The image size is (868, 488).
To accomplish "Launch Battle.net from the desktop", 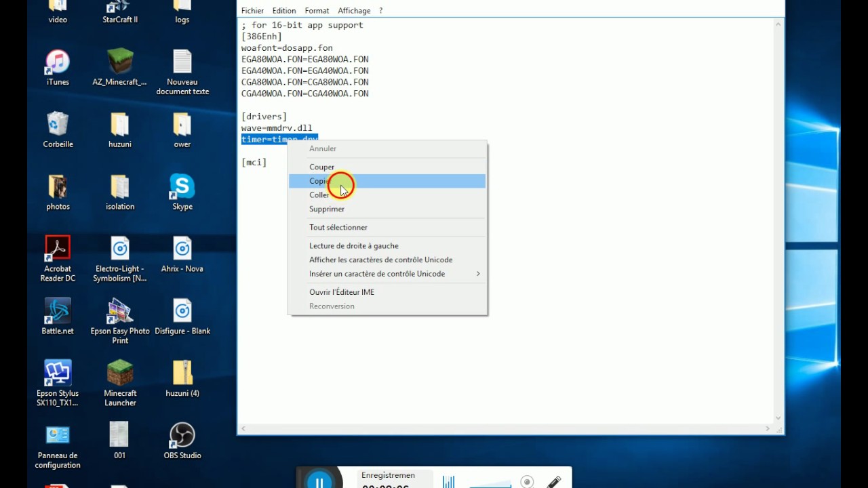I will [58, 317].
